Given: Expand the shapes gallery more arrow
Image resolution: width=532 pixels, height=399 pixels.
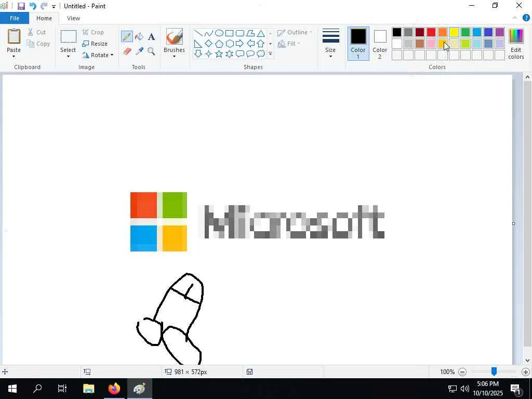Looking at the screenshot, I should [270, 54].
